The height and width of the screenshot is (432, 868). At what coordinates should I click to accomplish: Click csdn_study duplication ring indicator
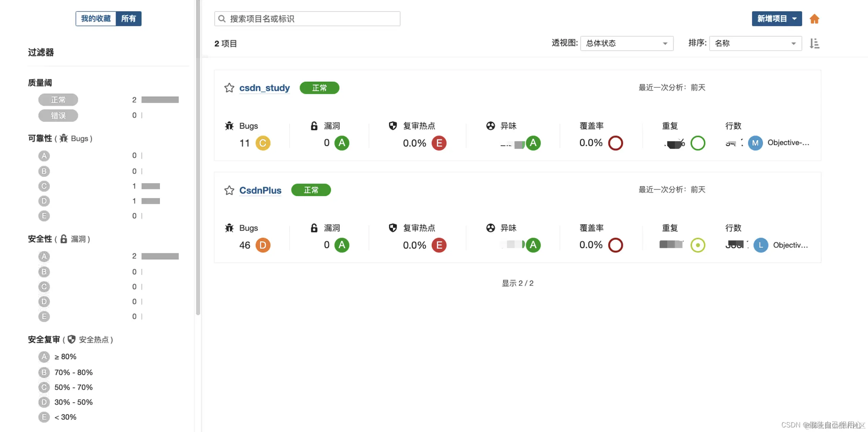tap(698, 143)
